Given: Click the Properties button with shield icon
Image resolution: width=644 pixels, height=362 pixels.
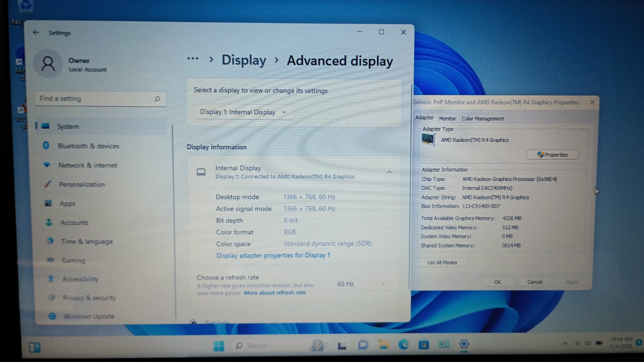Looking at the screenshot, I should point(552,155).
